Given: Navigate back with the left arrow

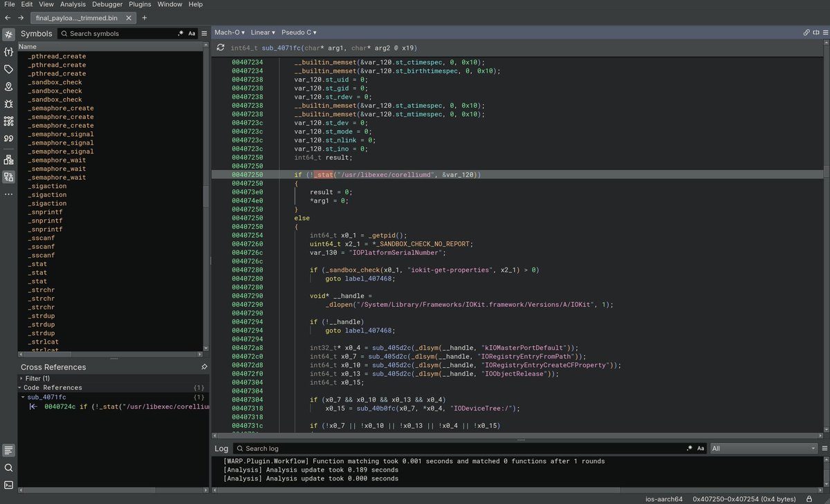Looking at the screenshot, I should [8, 17].
